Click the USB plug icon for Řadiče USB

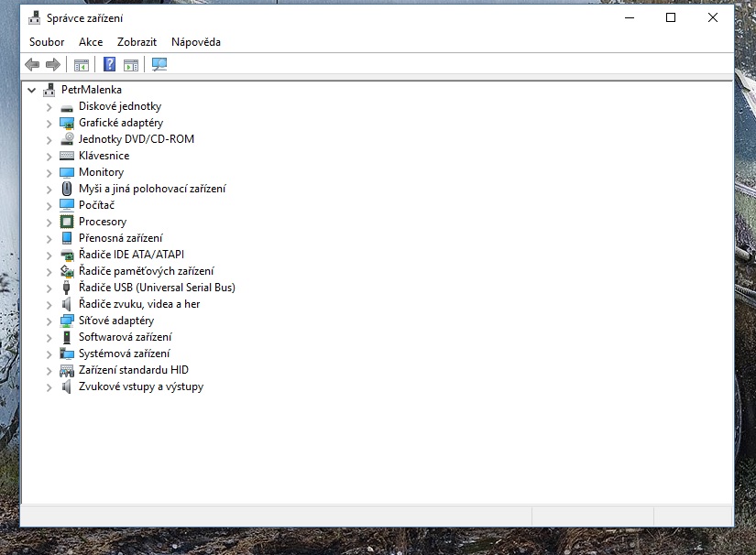(x=67, y=288)
